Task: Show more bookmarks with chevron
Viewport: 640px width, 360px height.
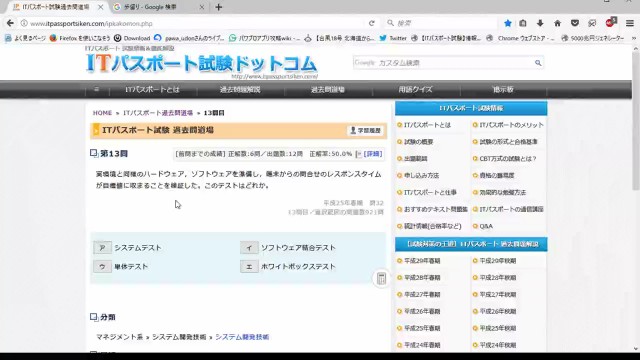Action: (x=633, y=38)
